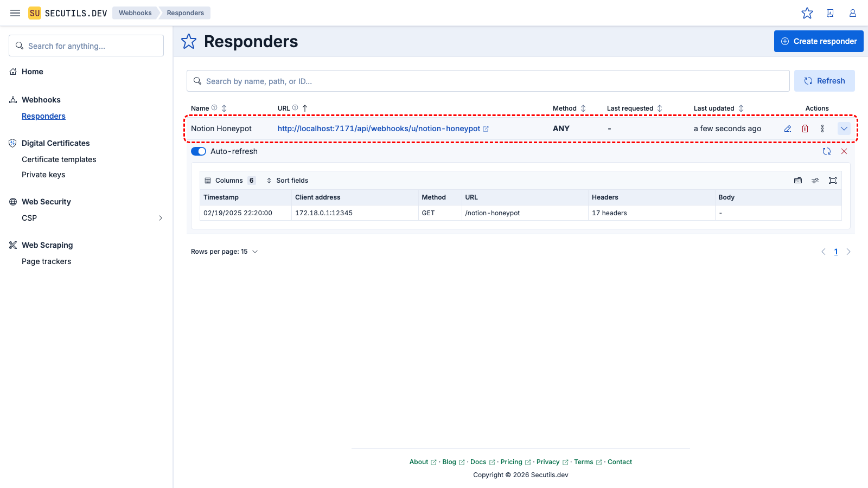Toggle the Auto-refresh switch off
The image size is (868, 488).
click(x=199, y=151)
